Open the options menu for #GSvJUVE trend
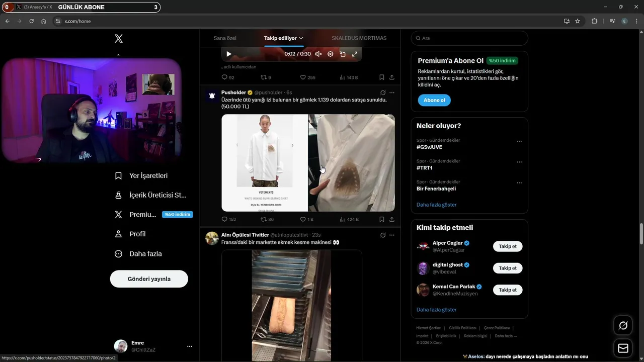Screen dimensions: 644x362 click(x=519, y=141)
